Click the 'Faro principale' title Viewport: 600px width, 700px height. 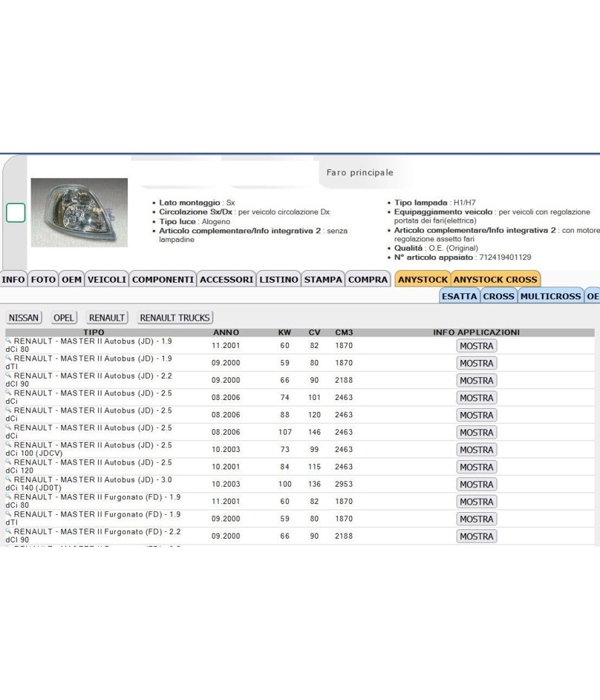pyautogui.click(x=360, y=173)
